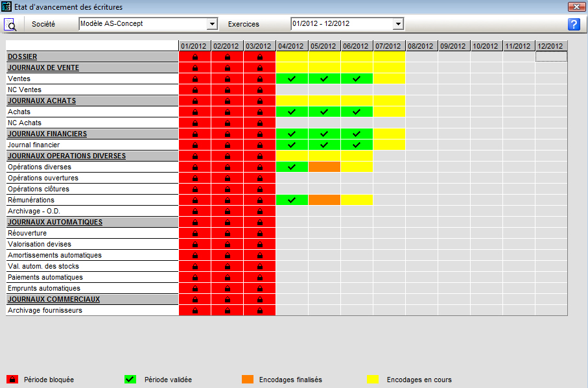Click the orange Encodages finalisés legend swatch
Image resolution: width=588 pixels, height=388 pixels.
click(248, 380)
